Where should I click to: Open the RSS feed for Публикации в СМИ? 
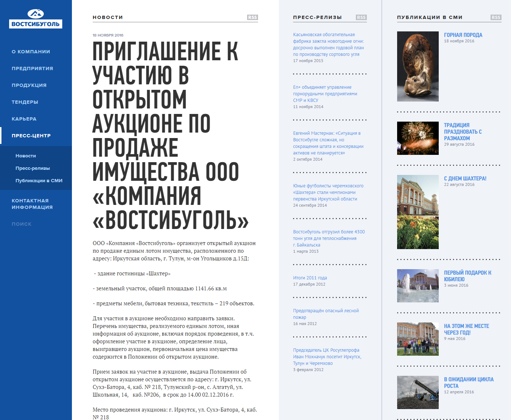click(x=496, y=18)
